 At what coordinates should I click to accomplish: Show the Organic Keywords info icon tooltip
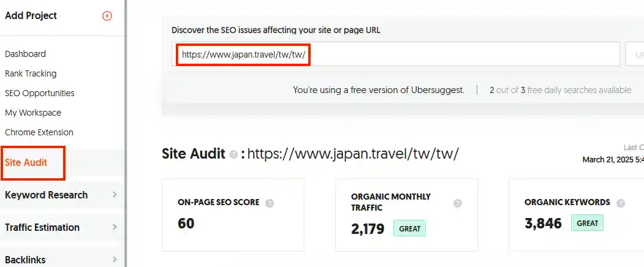click(621, 203)
